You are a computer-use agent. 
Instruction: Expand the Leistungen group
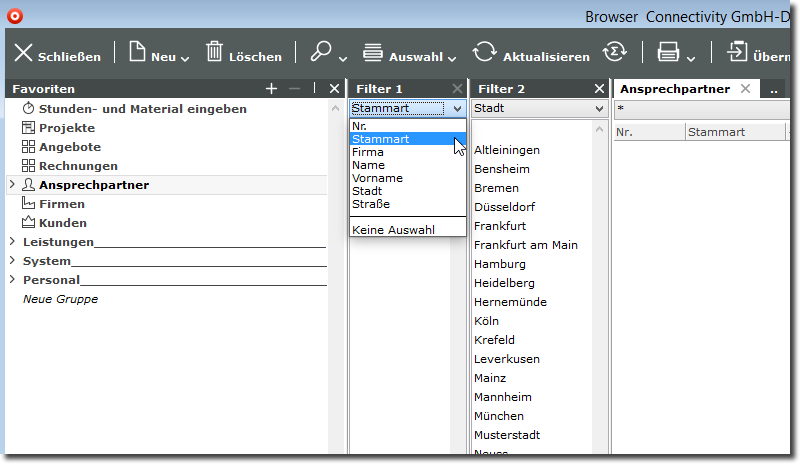point(12,242)
